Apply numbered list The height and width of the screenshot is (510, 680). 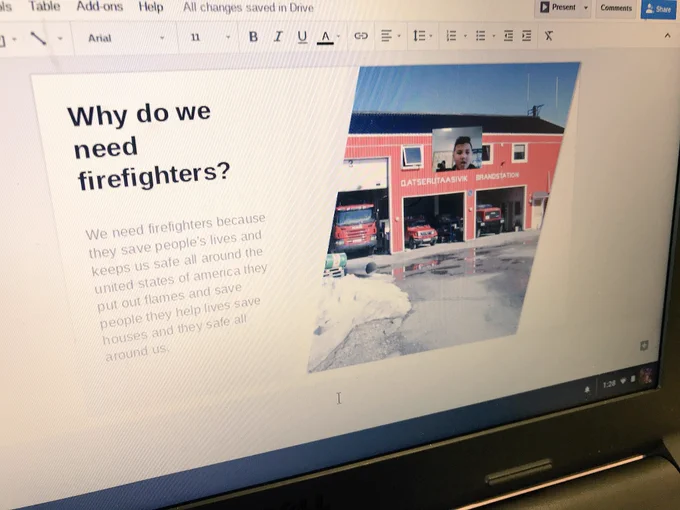point(451,36)
